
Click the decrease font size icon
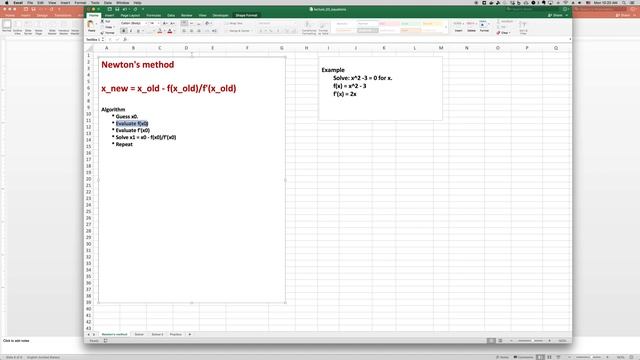point(172,23)
